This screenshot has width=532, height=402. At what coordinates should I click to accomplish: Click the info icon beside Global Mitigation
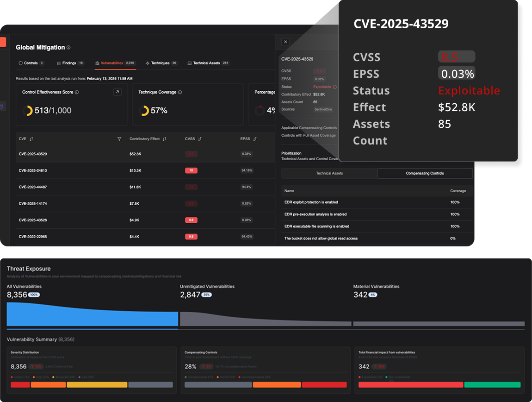coord(68,48)
